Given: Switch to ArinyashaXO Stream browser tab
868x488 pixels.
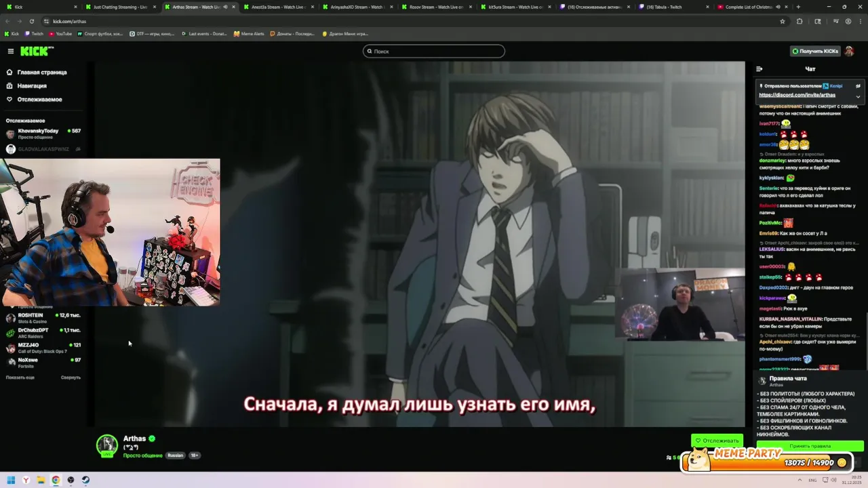Looking at the screenshot, I should (x=357, y=7).
